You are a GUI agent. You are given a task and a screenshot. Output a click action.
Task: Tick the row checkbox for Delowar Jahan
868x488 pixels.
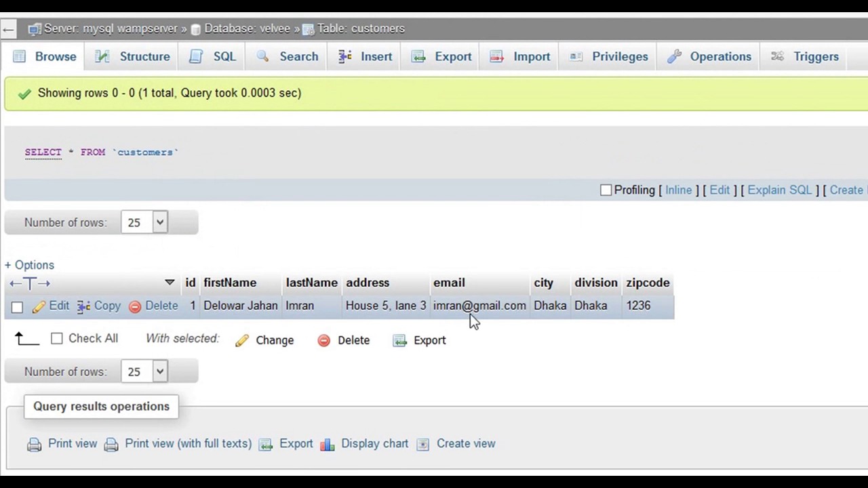pyautogui.click(x=17, y=307)
